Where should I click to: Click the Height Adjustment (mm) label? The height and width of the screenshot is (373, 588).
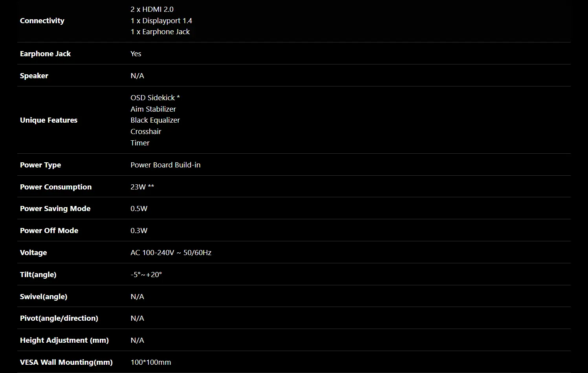click(x=64, y=340)
